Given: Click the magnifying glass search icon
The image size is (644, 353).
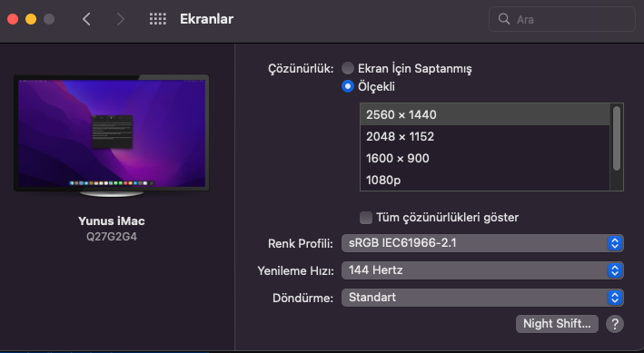Looking at the screenshot, I should [503, 19].
